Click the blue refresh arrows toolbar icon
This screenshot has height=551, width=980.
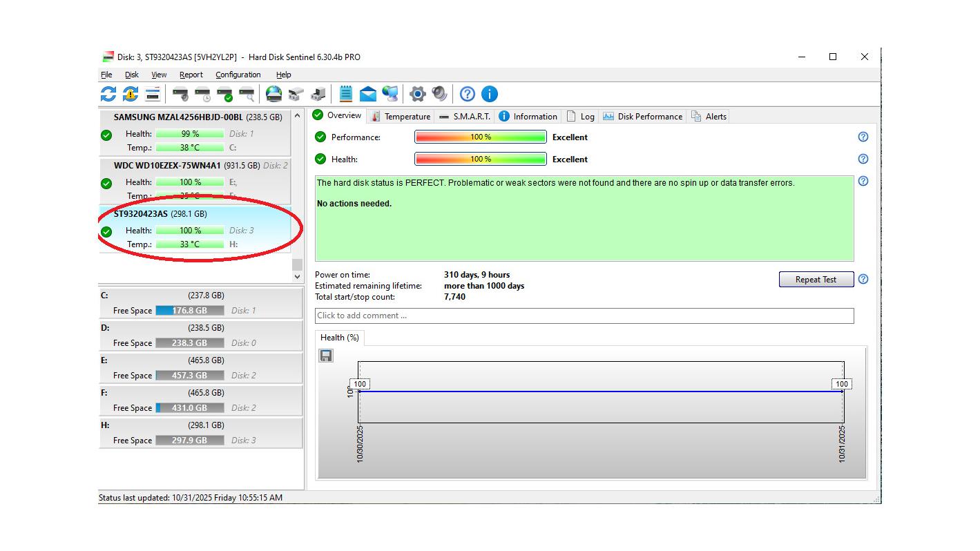click(x=108, y=94)
